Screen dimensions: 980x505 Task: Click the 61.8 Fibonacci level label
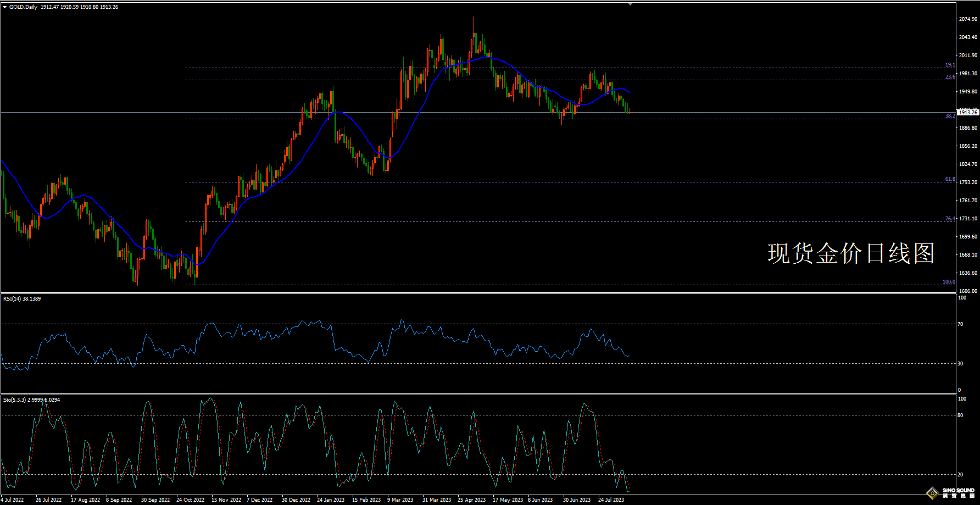(x=950, y=179)
